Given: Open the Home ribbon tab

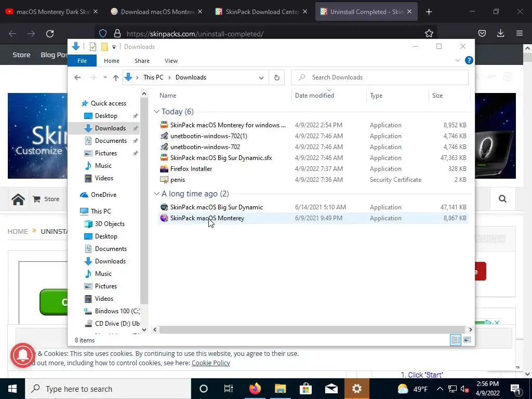Looking at the screenshot, I should [112, 61].
